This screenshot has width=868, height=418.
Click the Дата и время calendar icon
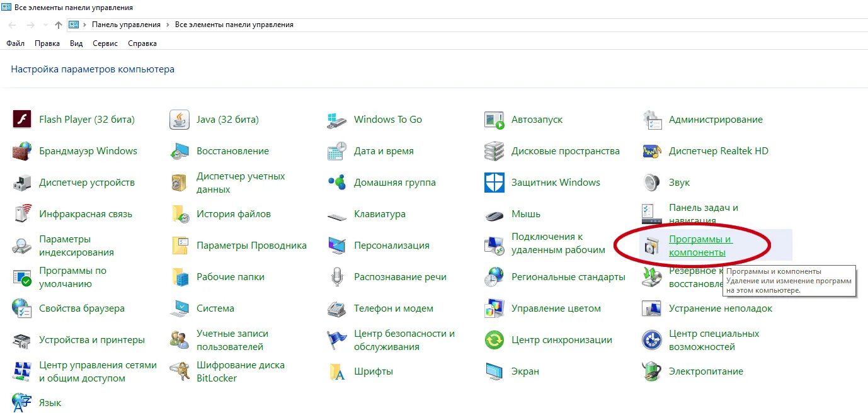pyautogui.click(x=337, y=151)
